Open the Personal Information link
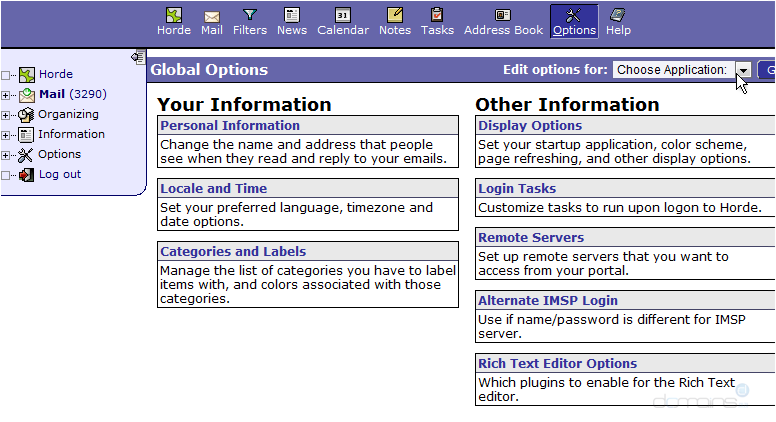This screenshot has width=776, height=422. coord(230,126)
